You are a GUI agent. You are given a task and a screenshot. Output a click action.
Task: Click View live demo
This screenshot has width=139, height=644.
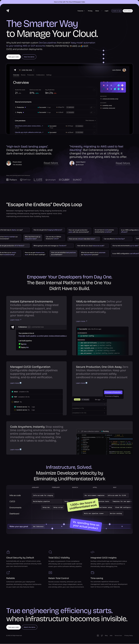29,57
